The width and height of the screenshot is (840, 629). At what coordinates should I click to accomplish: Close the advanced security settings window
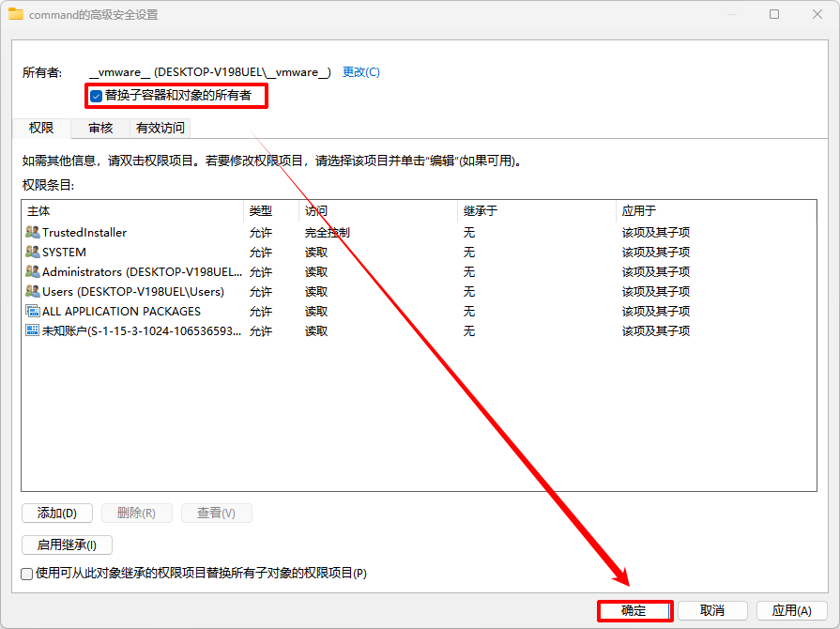[x=817, y=14]
